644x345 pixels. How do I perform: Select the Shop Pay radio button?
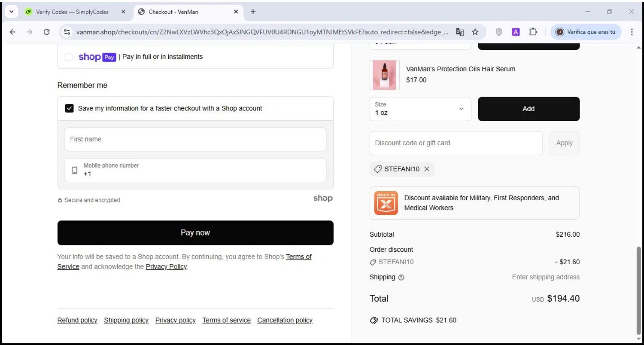(69, 57)
